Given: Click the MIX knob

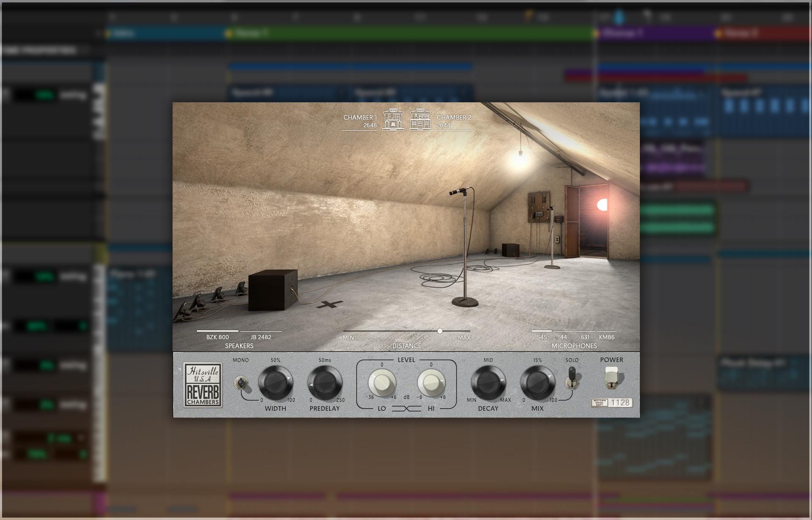Looking at the screenshot, I should pyautogui.click(x=538, y=383).
